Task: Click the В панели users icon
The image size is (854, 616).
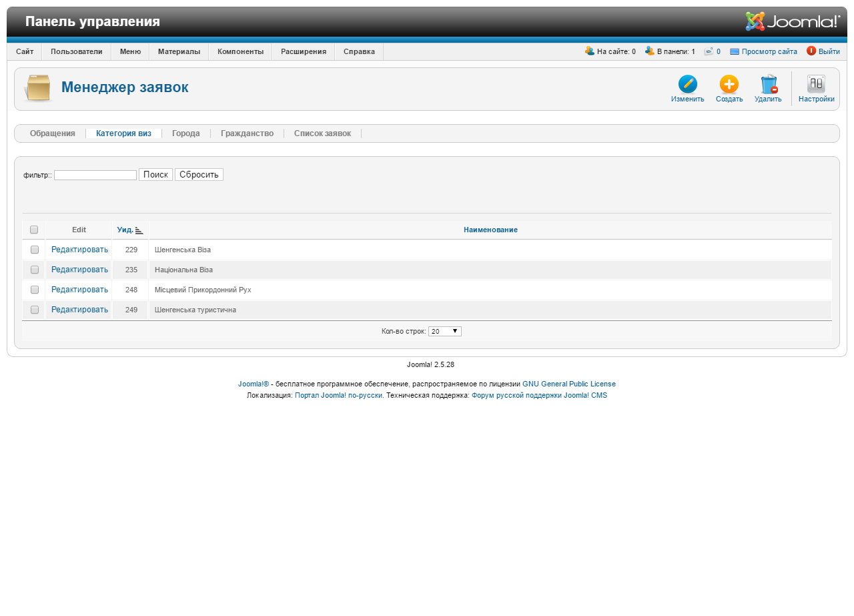Action: tap(650, 51)
